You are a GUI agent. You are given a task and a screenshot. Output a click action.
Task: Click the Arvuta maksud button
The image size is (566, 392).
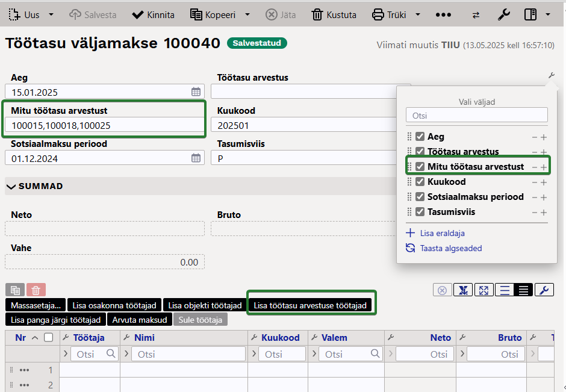coord(140,320)
